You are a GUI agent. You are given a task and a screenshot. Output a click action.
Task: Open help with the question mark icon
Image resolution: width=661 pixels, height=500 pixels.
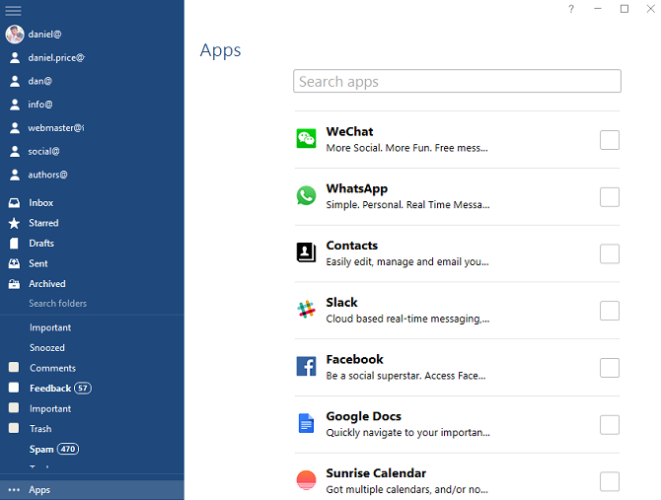pyautogui.click(x=571, y=9)
